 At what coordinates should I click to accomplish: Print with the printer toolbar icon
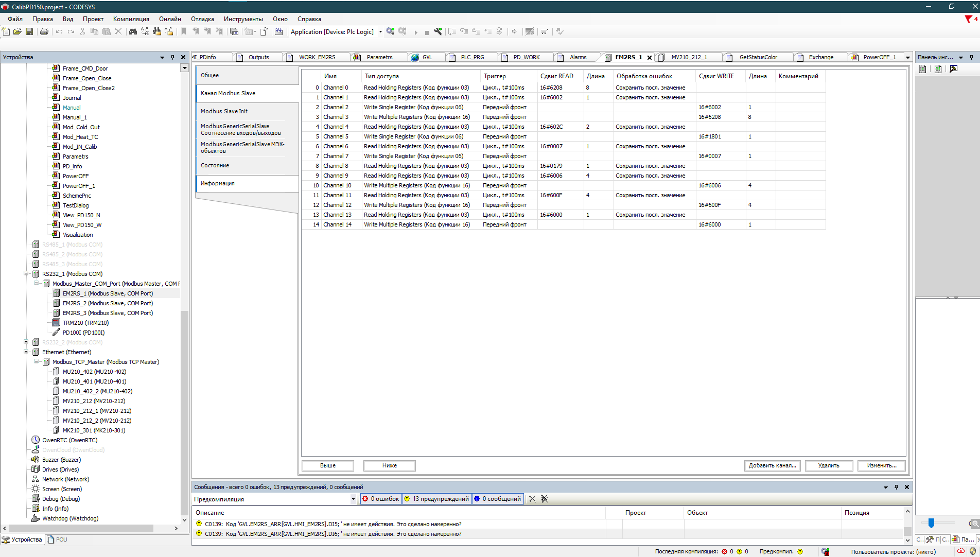(x=44, y=32)
